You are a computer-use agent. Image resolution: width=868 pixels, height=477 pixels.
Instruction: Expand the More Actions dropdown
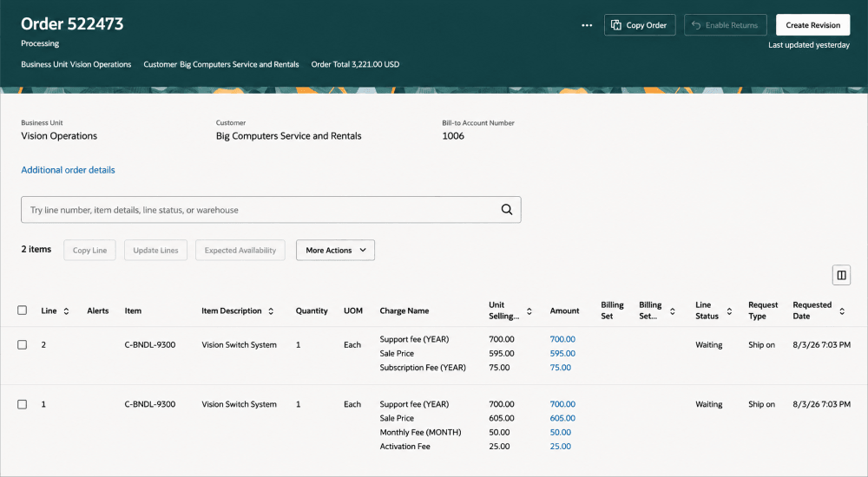[335, 250]
